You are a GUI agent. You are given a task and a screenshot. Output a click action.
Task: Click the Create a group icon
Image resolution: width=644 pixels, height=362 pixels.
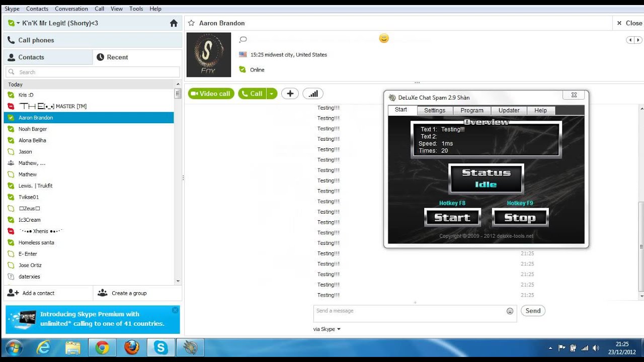103,293
